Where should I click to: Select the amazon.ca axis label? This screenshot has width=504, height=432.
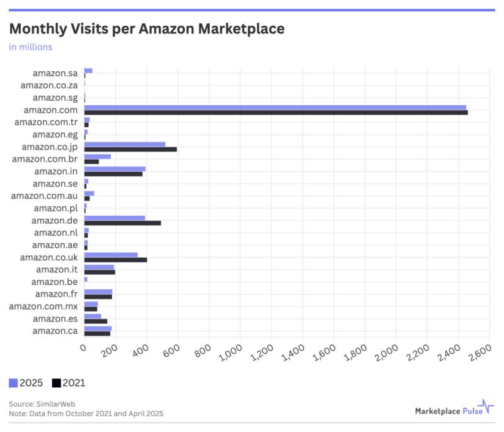55,330
